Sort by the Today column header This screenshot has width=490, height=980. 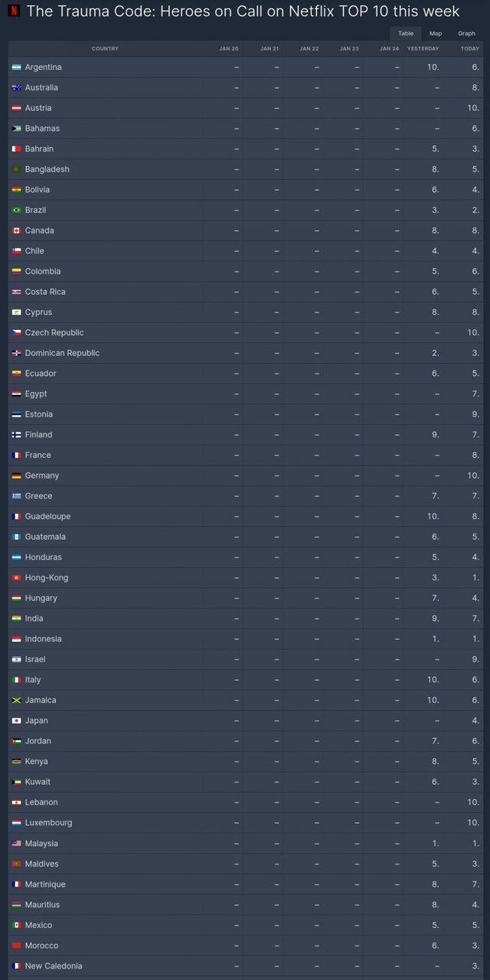469,49
